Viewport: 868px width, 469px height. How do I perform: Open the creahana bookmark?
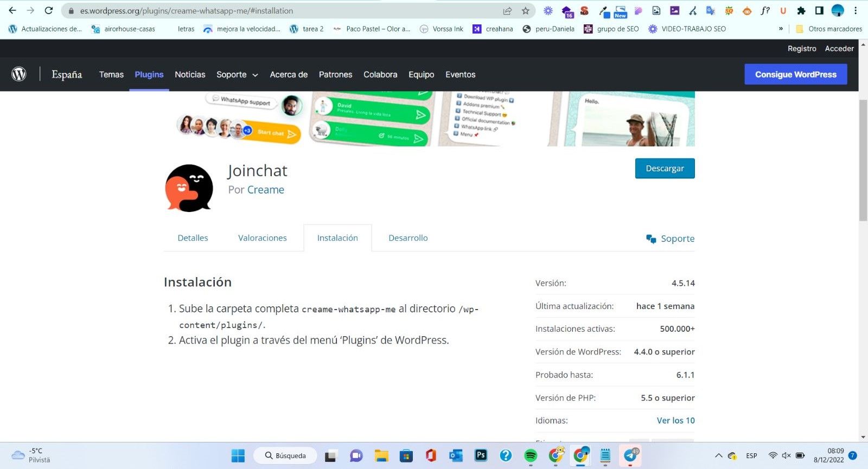click(x=493, y=29)
